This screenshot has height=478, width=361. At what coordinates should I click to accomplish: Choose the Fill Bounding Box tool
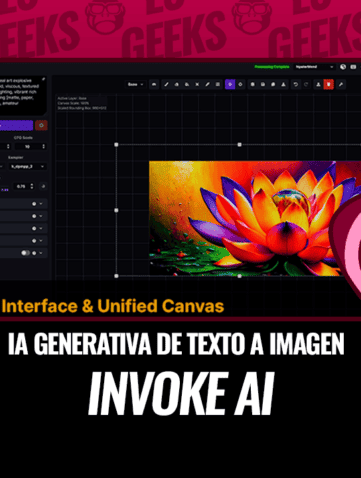[187, 85]
